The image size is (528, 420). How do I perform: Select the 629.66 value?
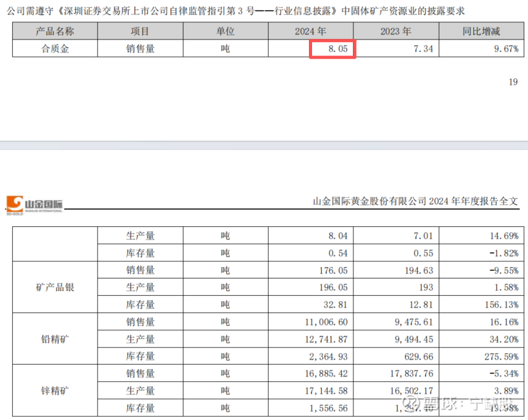coord(419,357)
